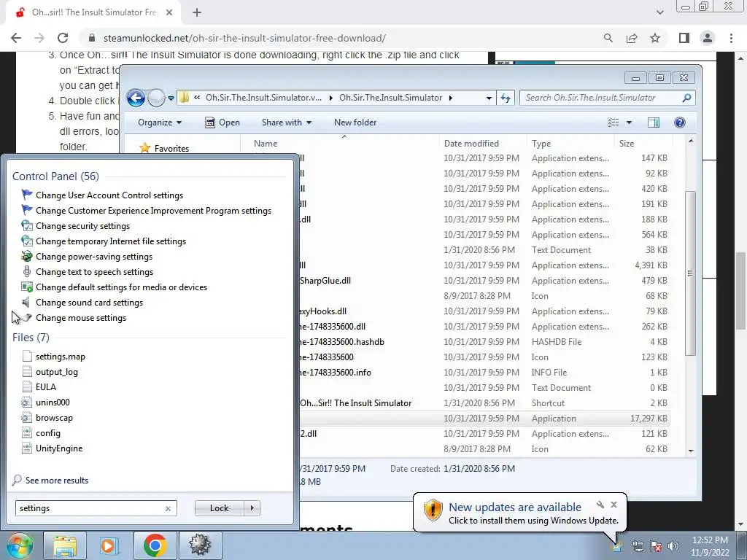
Task: Open Change text to speech settings
Action: point(94,271)
